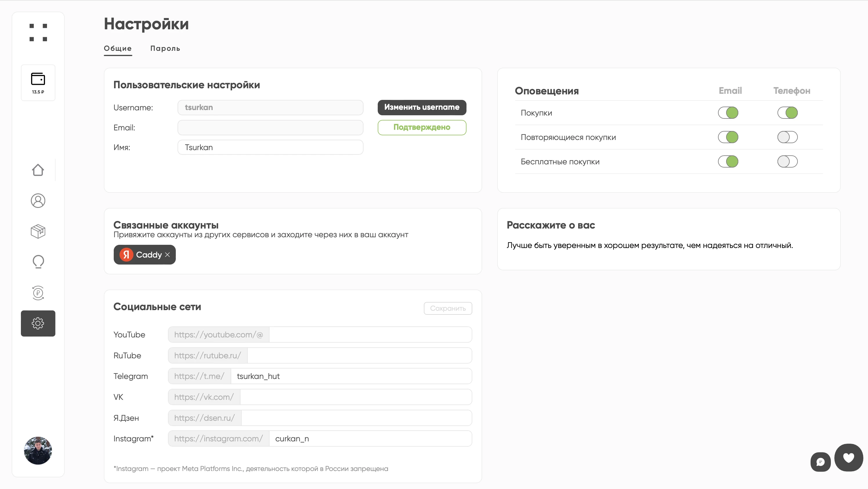The image size is (868, 489).
Task: Open the package box icon in sidebar
Action: point(38,231)
